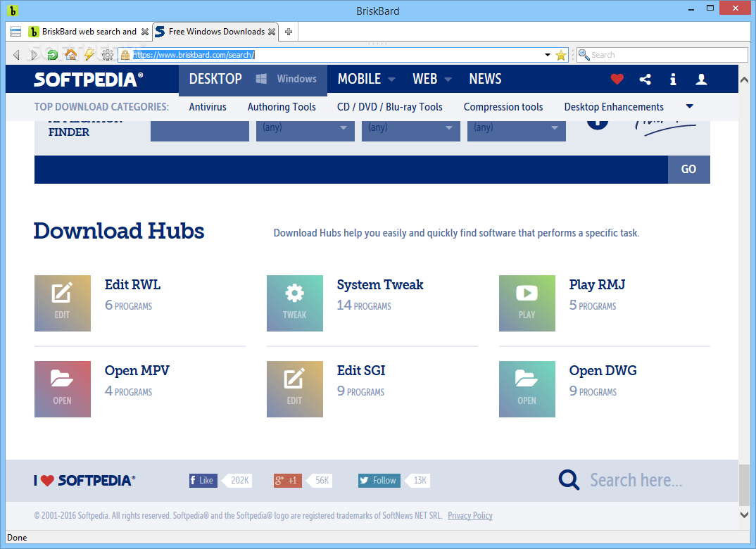Open the Privacy Policy link
Image resolution: width=756 pixels, height=549 pixels.
(x=470, y=516)
